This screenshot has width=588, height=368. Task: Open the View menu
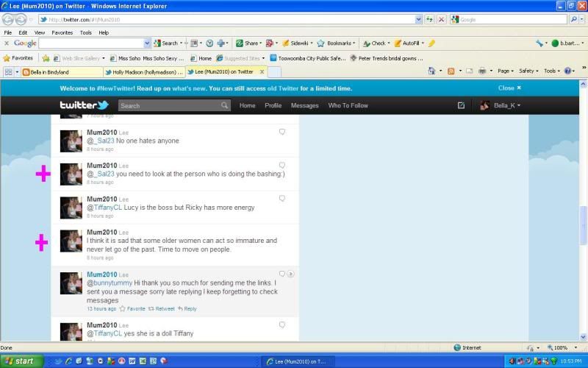pos(40,32)
